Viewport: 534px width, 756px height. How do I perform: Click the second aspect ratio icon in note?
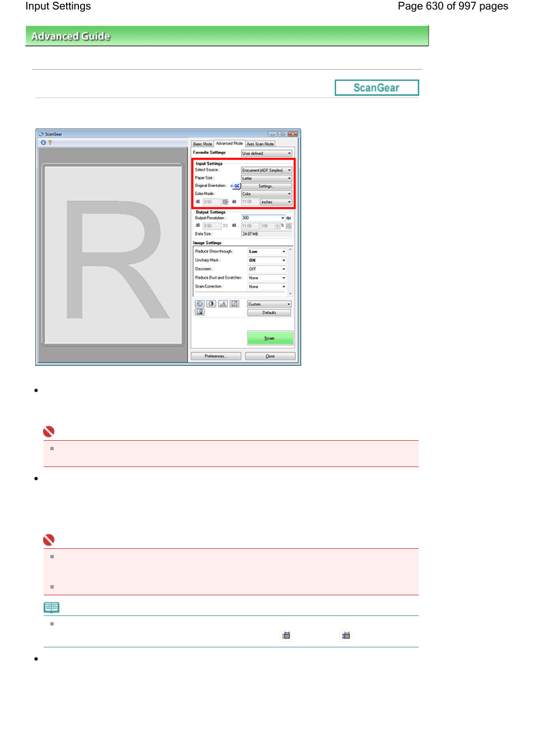tap(346, 636)
